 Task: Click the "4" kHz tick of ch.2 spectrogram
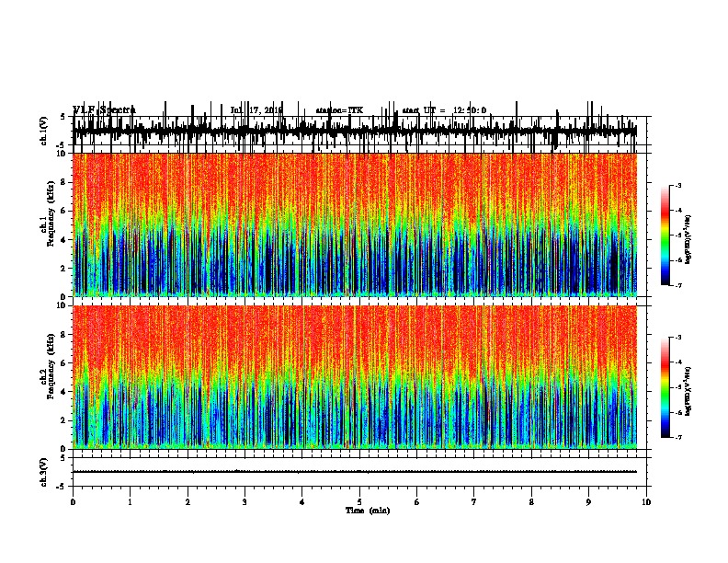coord(65,392)
